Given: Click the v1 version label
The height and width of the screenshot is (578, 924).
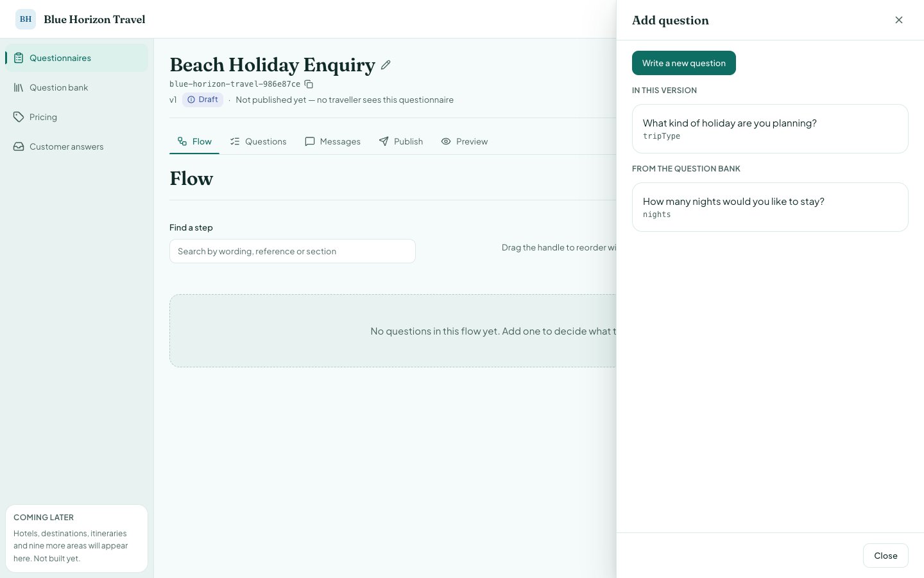Looking at the screenshot, I should (173, 100).
